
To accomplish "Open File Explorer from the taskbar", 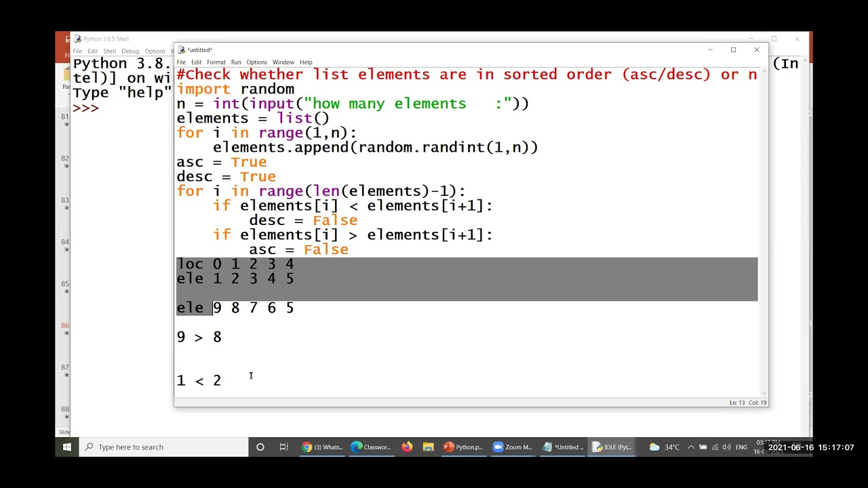I will [428, 447].
